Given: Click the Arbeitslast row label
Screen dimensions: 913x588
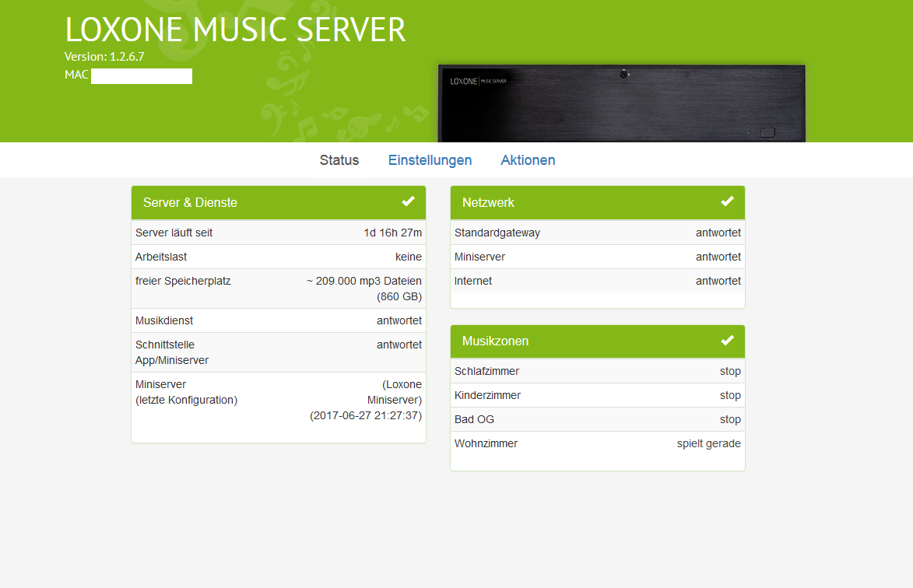Looking at the screenshot, I should 161,257.
